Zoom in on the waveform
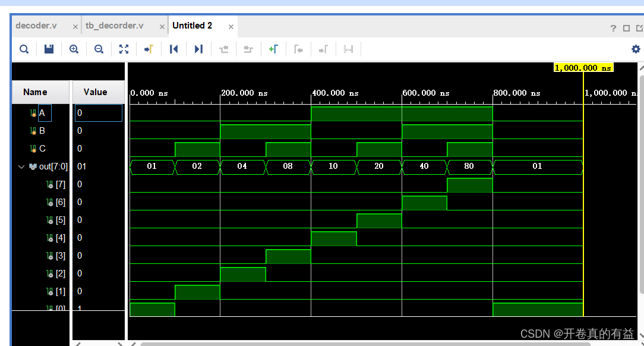The height and width of the screenshot is (346, 644). (x=74, y=49)
